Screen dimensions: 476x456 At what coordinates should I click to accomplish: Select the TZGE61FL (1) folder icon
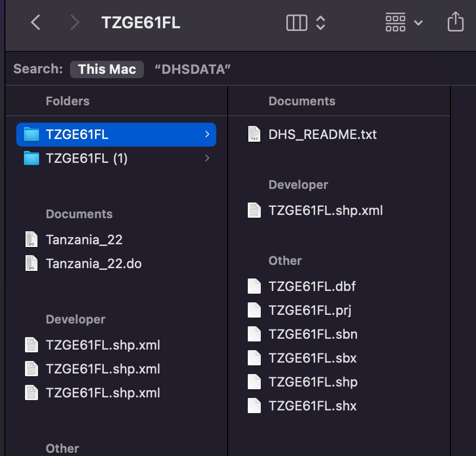point(32,159)
